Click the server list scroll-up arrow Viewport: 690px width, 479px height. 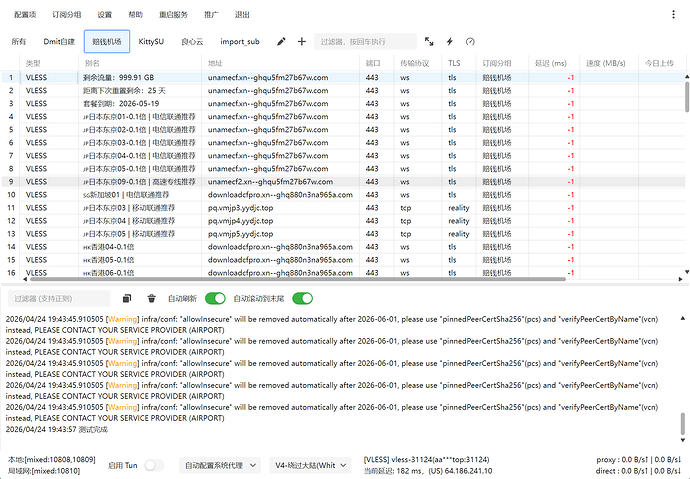686,77
